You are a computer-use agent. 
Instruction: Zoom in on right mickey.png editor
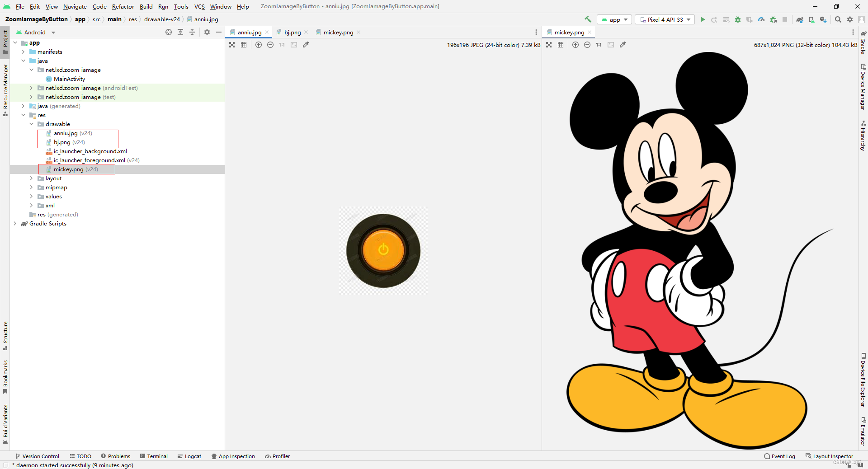coord(576,45)
